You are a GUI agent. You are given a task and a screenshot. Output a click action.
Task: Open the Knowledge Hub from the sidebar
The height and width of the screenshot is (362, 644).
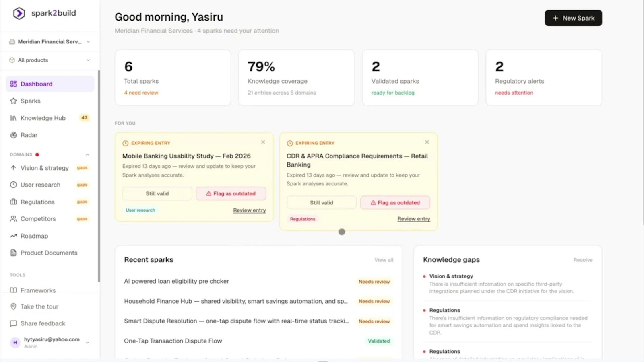pos(43,118)
